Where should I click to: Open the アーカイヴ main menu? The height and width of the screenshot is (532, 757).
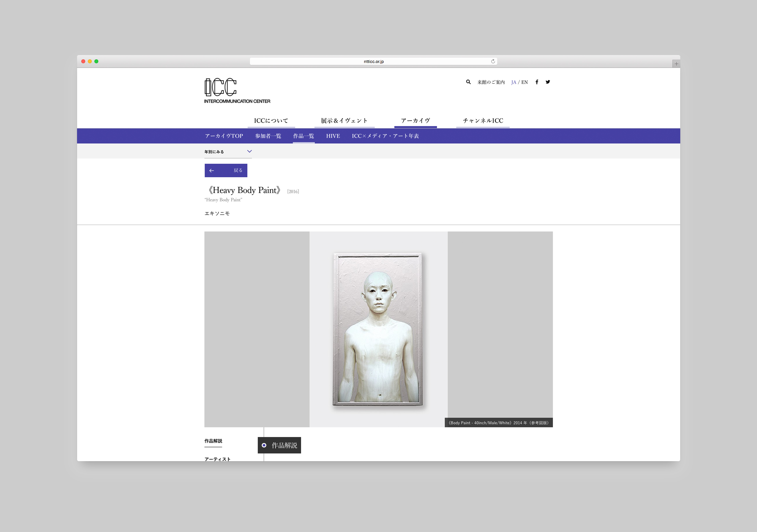[x=415, y=121]
